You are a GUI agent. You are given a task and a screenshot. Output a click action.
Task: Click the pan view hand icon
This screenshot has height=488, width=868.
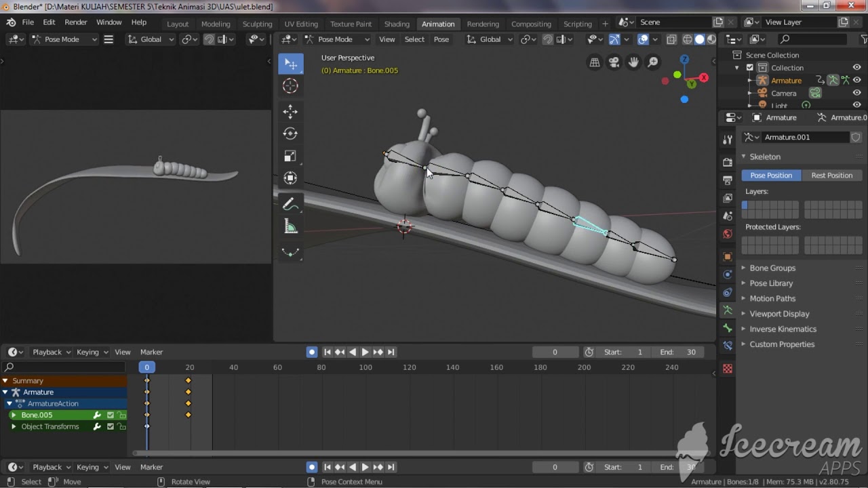[633, 62]
